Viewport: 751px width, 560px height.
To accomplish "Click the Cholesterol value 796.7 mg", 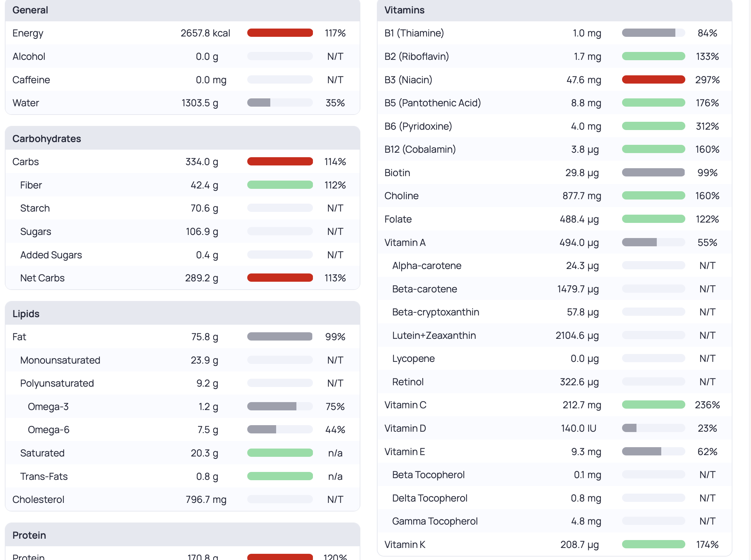I will tap(206, 499).
